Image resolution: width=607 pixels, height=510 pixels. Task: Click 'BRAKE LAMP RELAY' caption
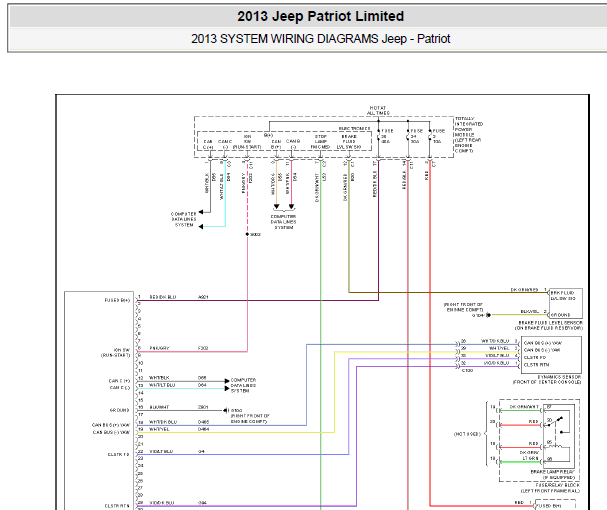(x=552, y=472)
